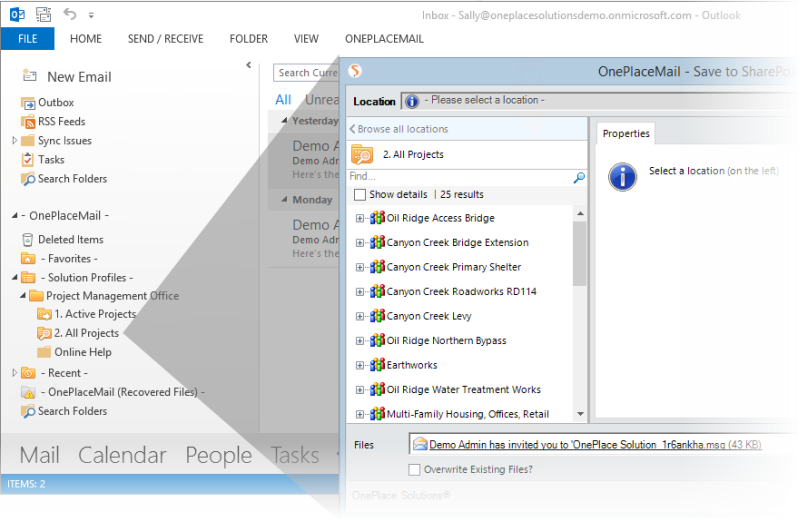Open the Favorites star folder icon
Screen dimensions: 800x520
coord(28,259)
